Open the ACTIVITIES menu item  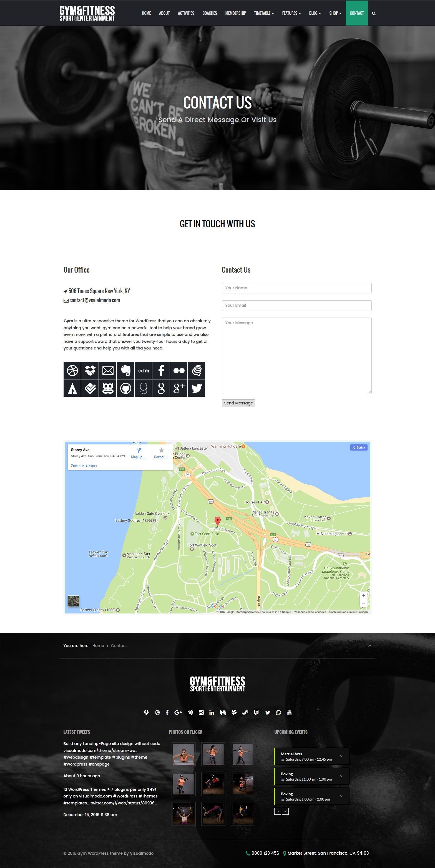(x=186, y=13)
